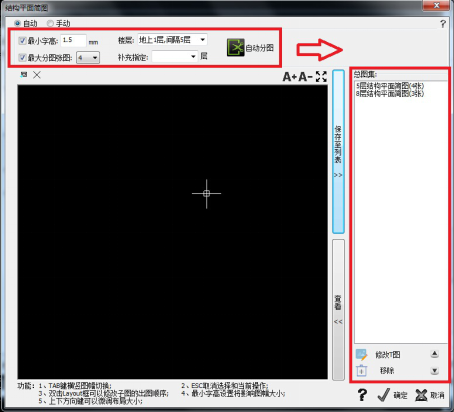Image resolution: width=454 pixels, height=412 pixels.
Task: Click the A- shrink text icon
Action: pos(305,77)
